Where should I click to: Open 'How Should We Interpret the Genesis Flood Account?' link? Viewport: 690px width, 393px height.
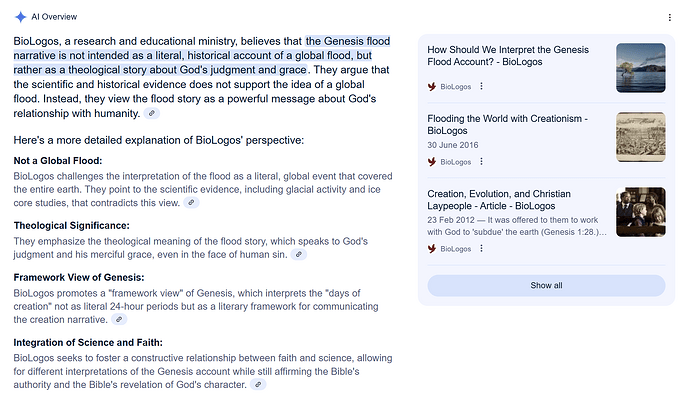[x=508, y=56]
